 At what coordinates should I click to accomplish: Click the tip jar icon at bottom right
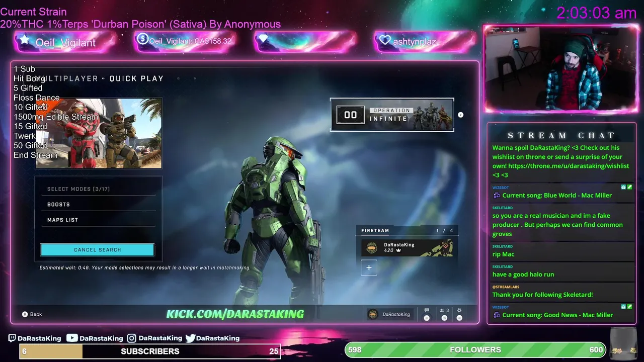(622, 344)
